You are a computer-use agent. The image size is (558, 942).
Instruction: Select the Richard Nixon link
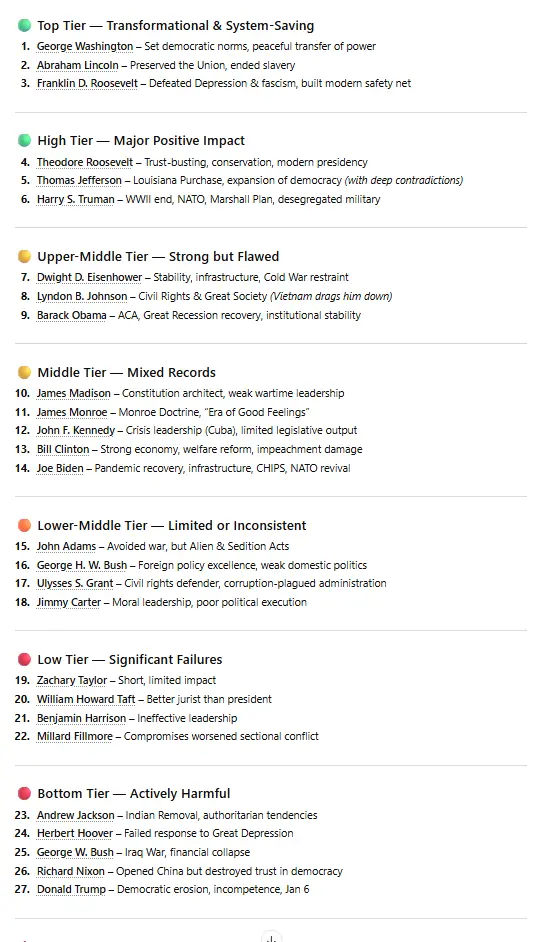[x=71, y=871]
